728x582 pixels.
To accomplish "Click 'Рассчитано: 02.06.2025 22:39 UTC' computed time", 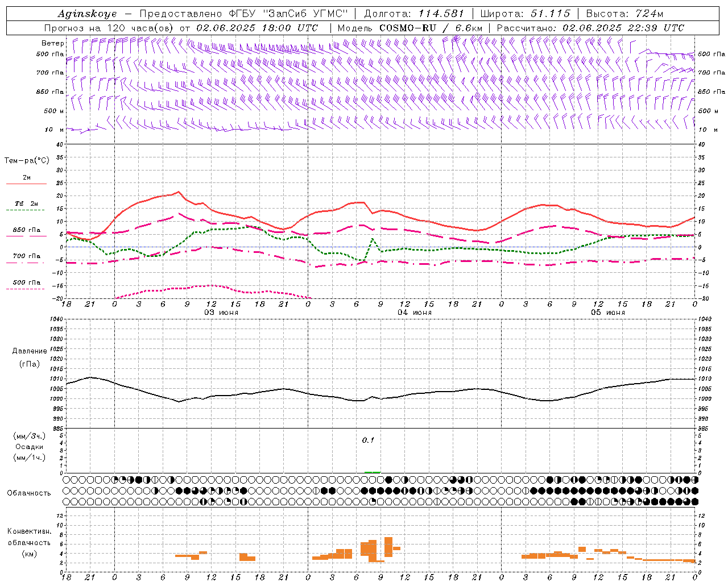I will (x=590, y=28).
